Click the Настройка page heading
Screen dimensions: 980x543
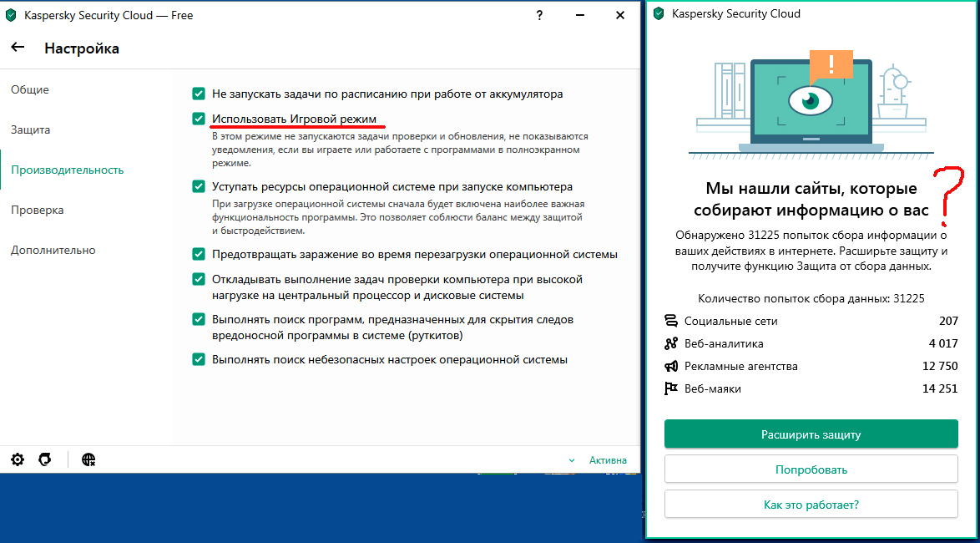(x=82, y=48)
